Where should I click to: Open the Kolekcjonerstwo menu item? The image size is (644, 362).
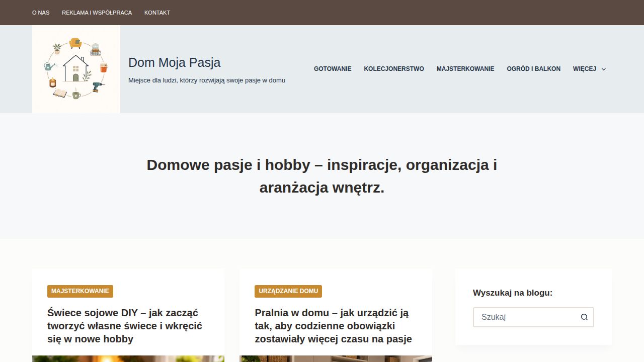pyautogui.click(x=394, y=69)
